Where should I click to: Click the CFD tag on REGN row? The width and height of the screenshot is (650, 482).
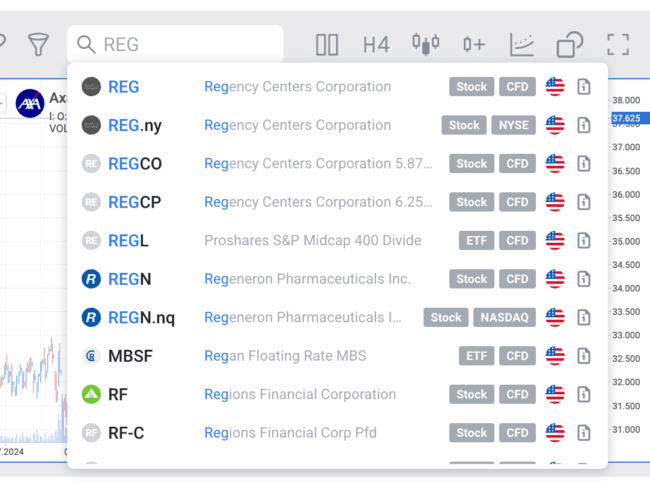517,279
